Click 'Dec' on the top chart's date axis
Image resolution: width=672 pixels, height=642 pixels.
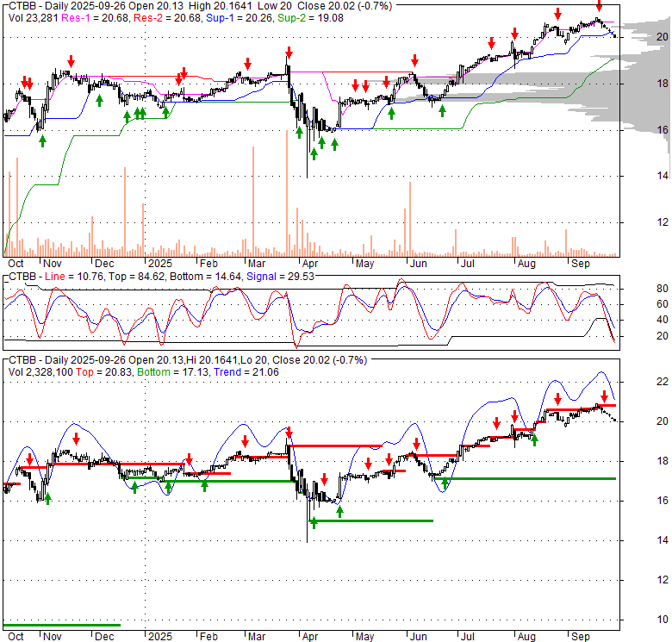[x=104, y=264]
